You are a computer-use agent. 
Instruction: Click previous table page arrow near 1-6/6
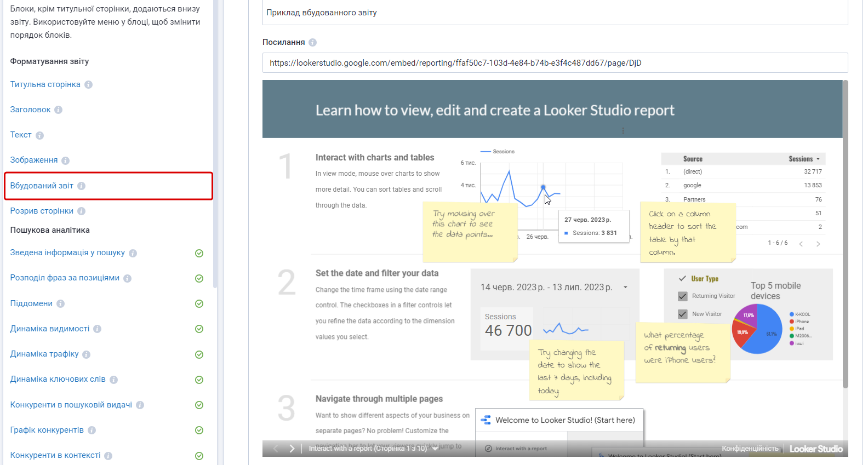[801, 244]
